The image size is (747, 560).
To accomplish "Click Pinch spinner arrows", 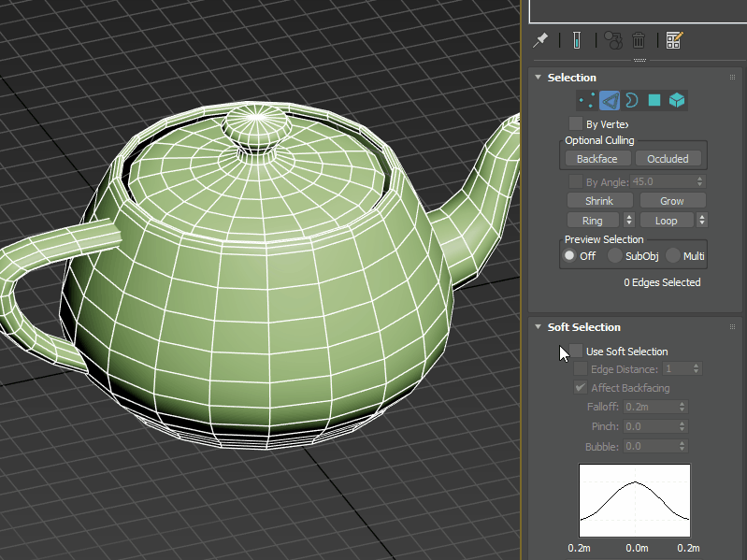I will tap(682, 426).
